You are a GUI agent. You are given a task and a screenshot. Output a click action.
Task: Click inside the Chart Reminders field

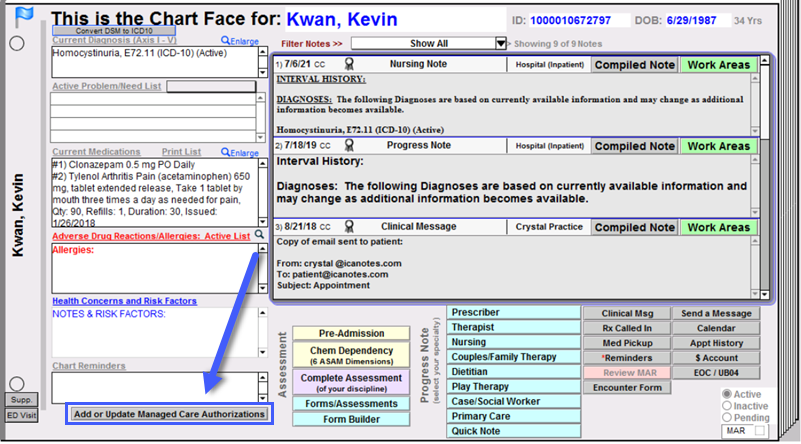(150, 385)
